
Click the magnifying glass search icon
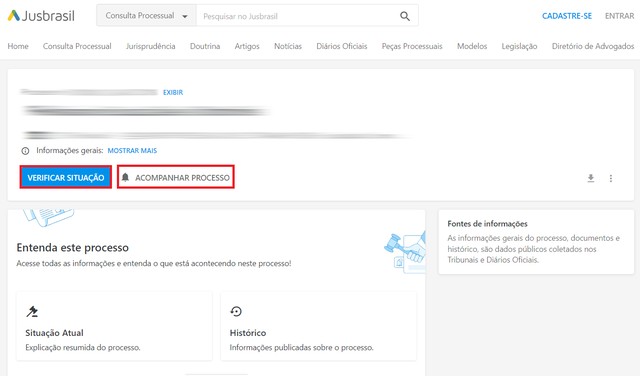pyautogui.click(x=404, y=16)
